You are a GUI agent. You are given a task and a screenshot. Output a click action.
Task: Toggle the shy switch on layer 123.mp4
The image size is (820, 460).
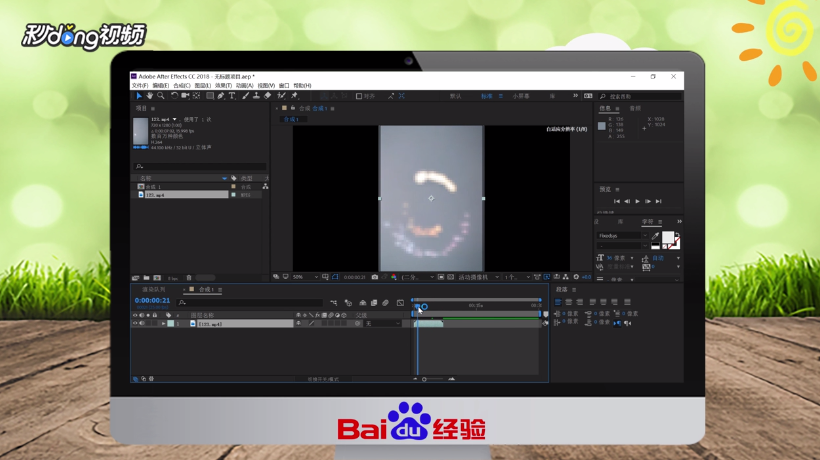coord(299,324)
